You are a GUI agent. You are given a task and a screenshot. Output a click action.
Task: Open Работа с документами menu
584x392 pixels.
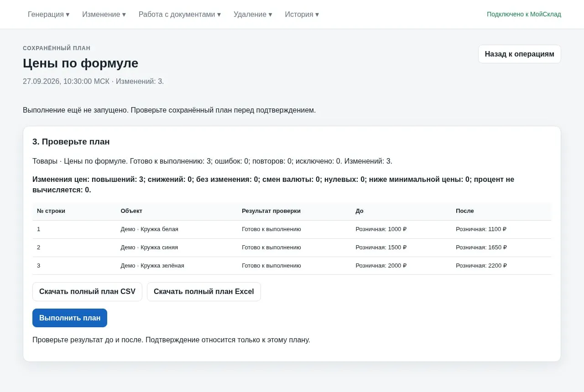tap(180, 14)
